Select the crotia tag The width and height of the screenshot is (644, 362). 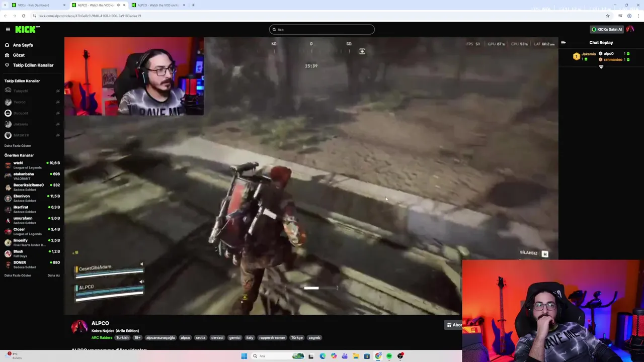(201, 338)
